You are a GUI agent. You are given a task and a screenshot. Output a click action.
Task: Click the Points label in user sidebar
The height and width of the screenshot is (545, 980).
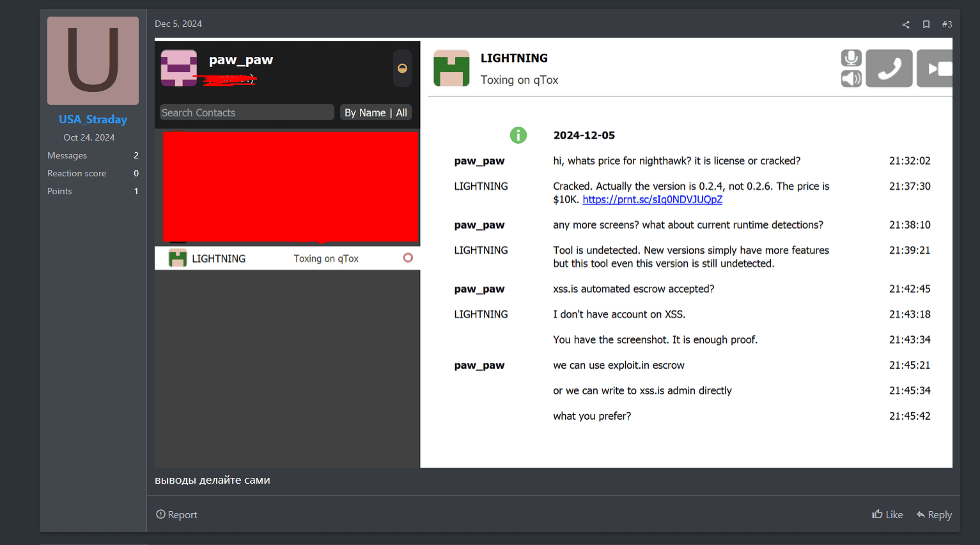coord(59,191)
